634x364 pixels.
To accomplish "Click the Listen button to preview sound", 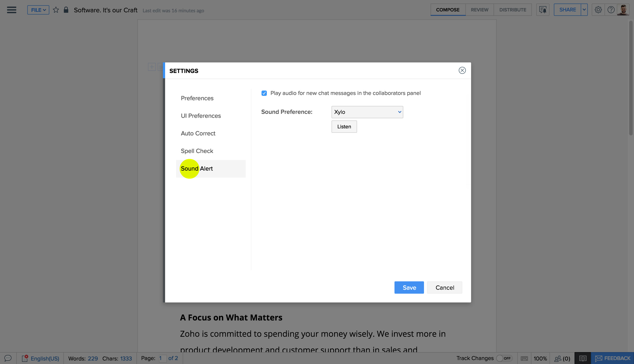I will tap(344, 127).
